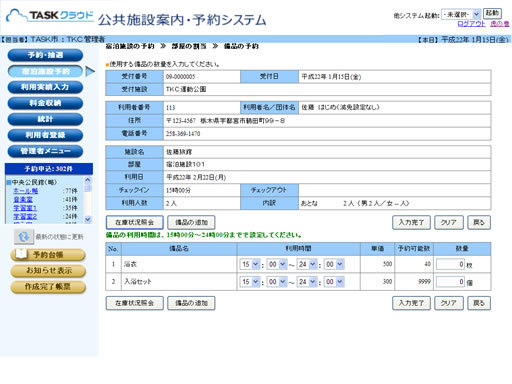Screen dimensions: 512x384
Task: Click the 15時00分 check-in value
Action: click(178, 190)
